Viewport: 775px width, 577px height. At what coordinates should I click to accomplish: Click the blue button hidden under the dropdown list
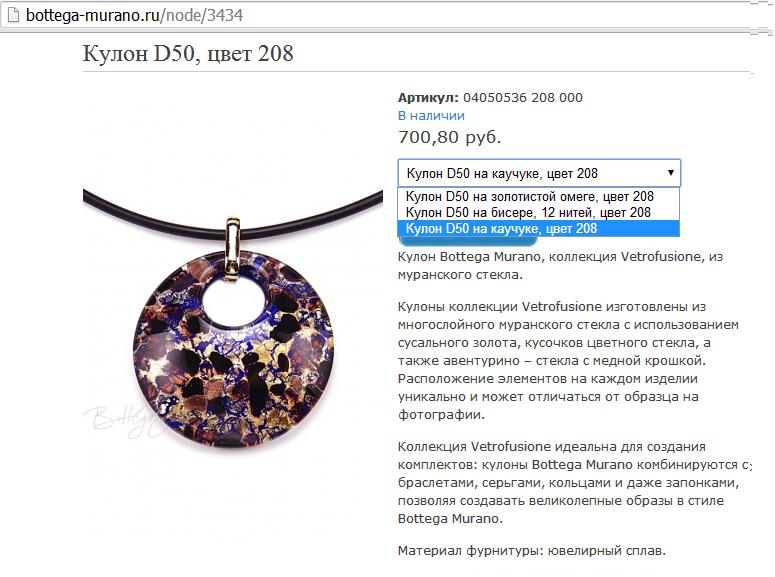(x=468, y=241)
